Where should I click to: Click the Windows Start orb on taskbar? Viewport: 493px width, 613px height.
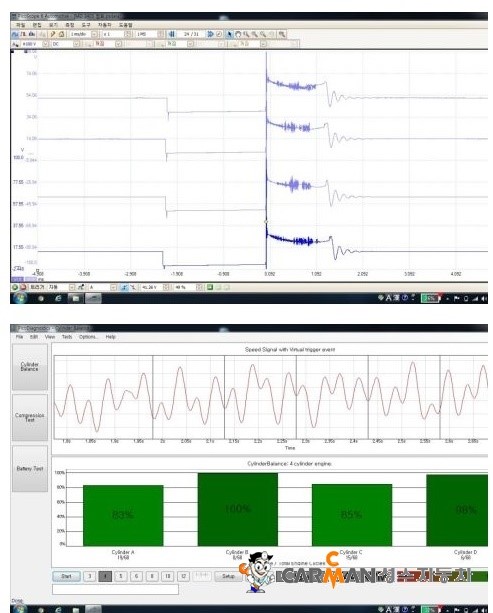click(20, 299)
